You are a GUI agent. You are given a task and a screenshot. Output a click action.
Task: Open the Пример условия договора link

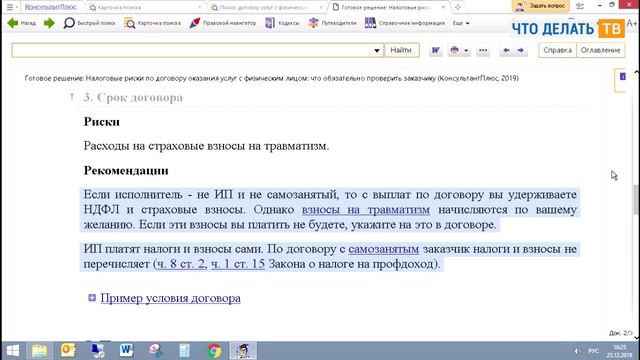pos(171,298)
